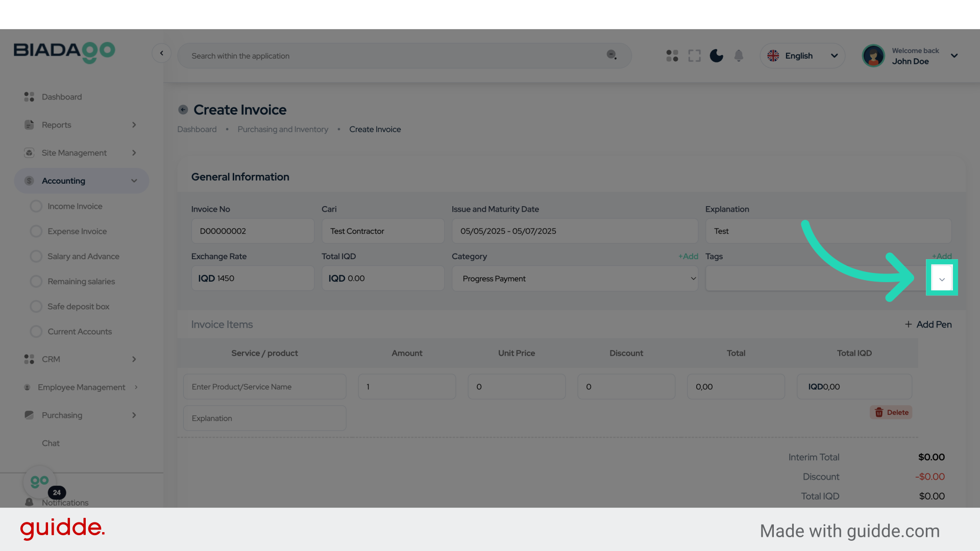
Task: Open the Dashboard sidebar item
Action: [x=61, y=97]
